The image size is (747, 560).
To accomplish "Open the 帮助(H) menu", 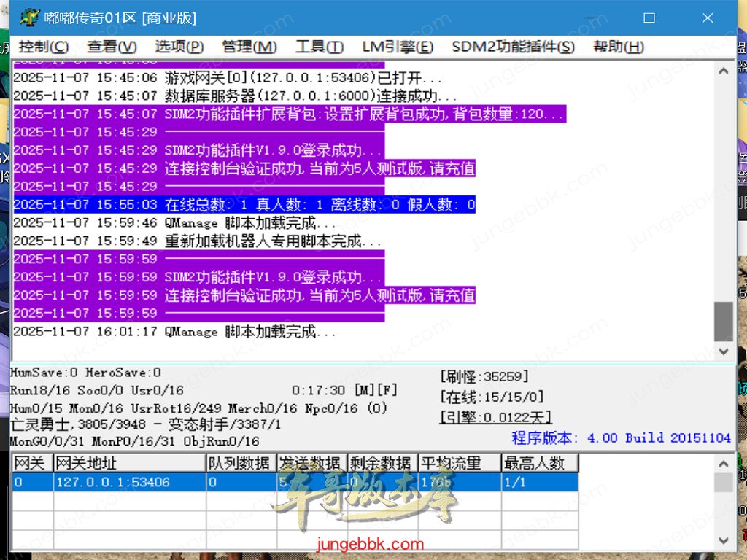I will 619,47.
